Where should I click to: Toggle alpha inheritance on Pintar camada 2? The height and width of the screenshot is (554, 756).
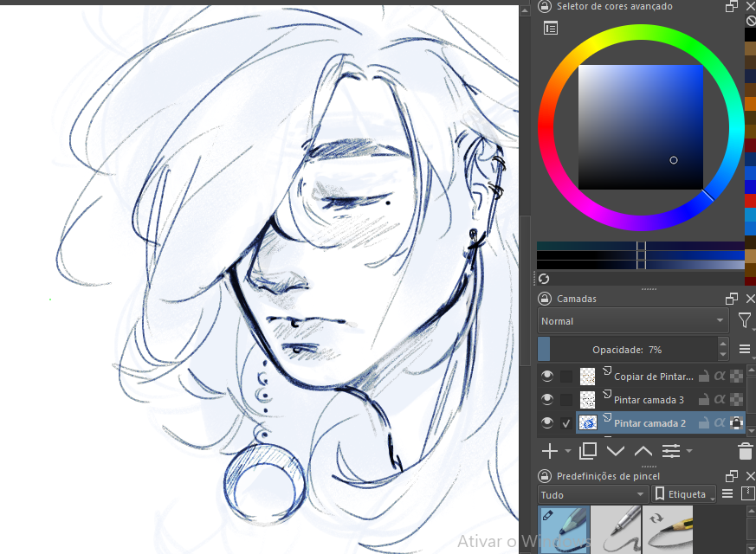coord(720,422)
